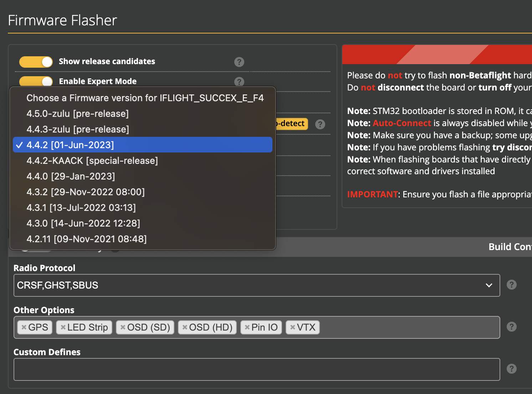Click the Auto-detect button
Screen dimensions: 532x394
292,124
